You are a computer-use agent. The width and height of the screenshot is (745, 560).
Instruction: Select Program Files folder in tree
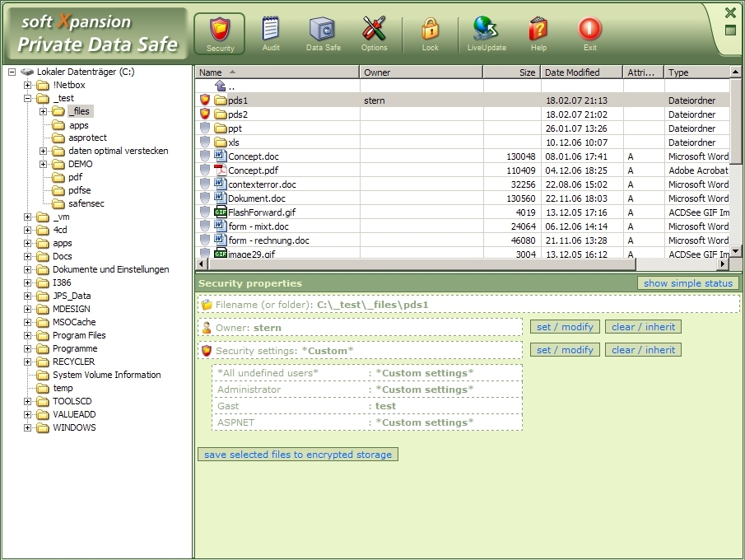coord(79,335)
